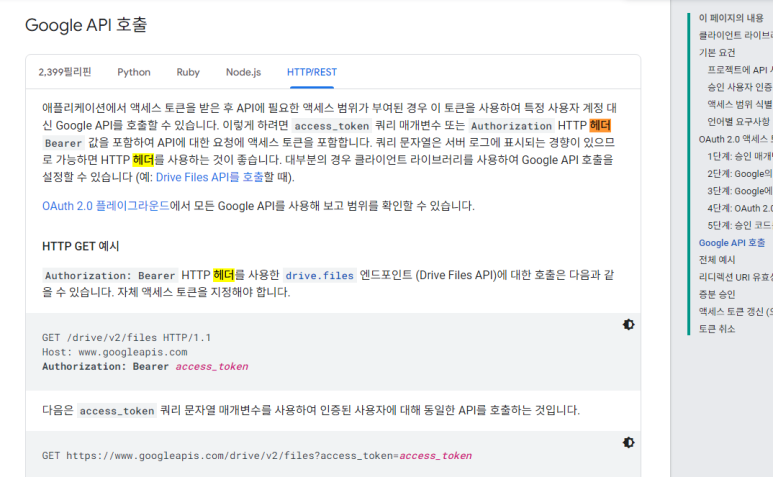Viewport: 773px width, 477px height.
Task: Select the HTTP/REST tab
Action: [312, 72]
